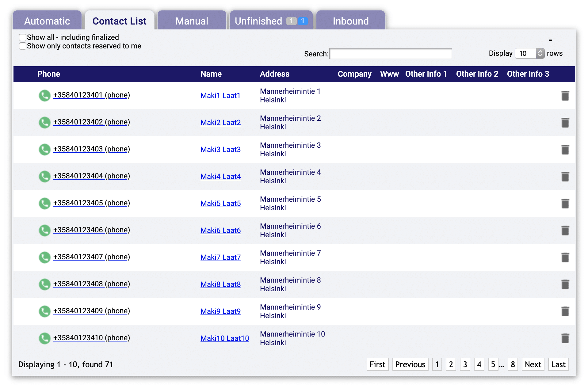Image resolution: width=588 pixels, height=385 pixels.
Task: Click 'Displaying 1 - 10, found 71' text
Action: click(66, 364)
